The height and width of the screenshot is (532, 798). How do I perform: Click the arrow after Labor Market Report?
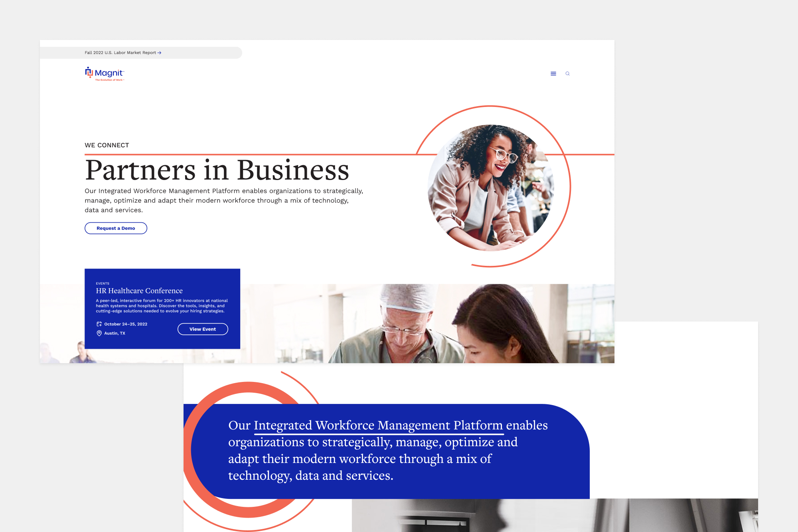[x=159, y=53]
